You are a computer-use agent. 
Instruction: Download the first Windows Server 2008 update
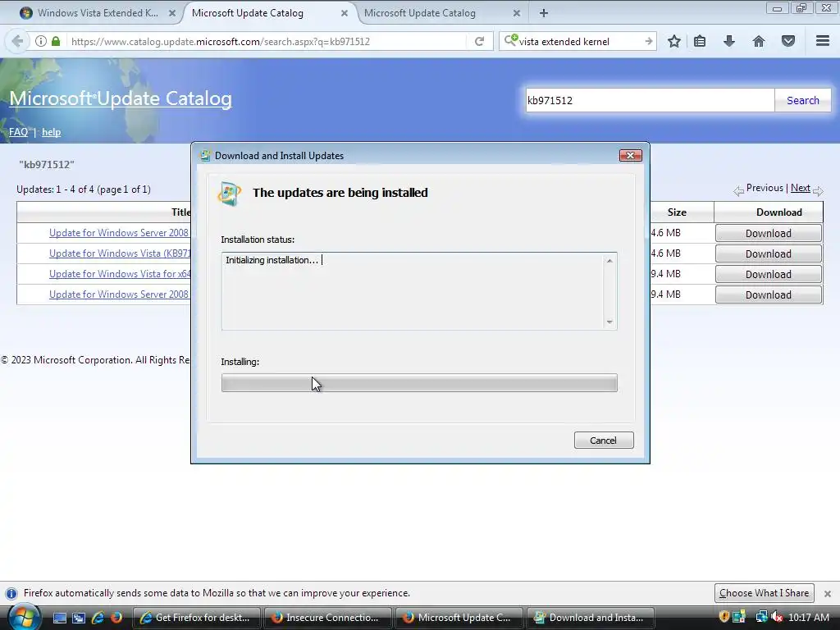pyautogui.click(x=768, y=233)
